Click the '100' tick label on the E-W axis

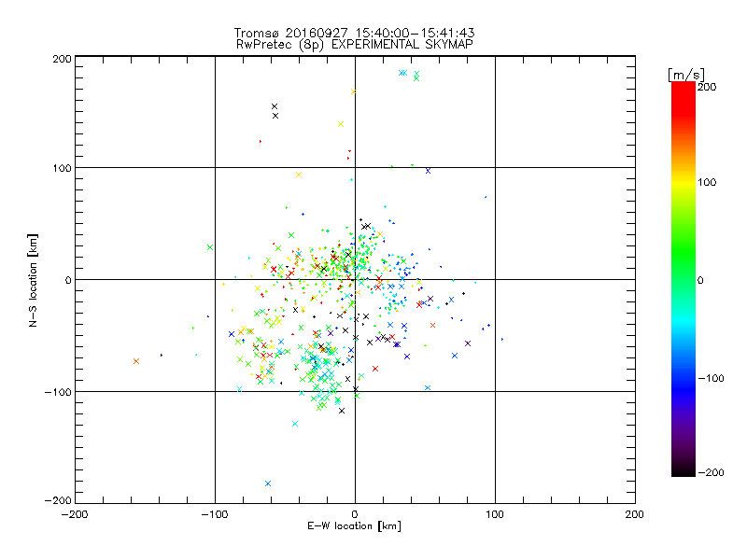coord(495,514)
